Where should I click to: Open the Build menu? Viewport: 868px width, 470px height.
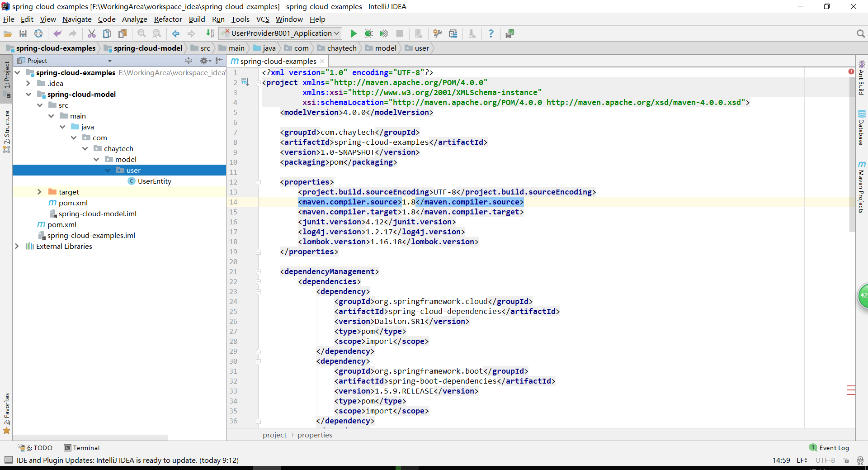pyautogui.click(x=197, y=19)
